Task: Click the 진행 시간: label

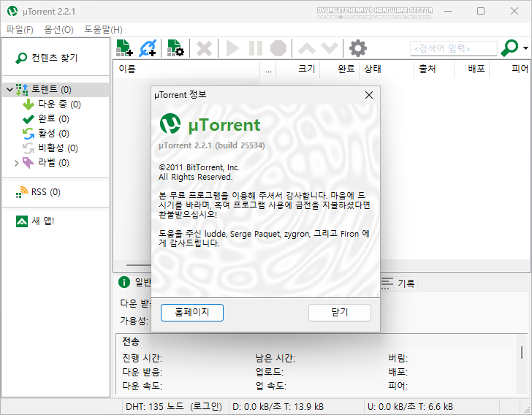Action: [142, 358]
